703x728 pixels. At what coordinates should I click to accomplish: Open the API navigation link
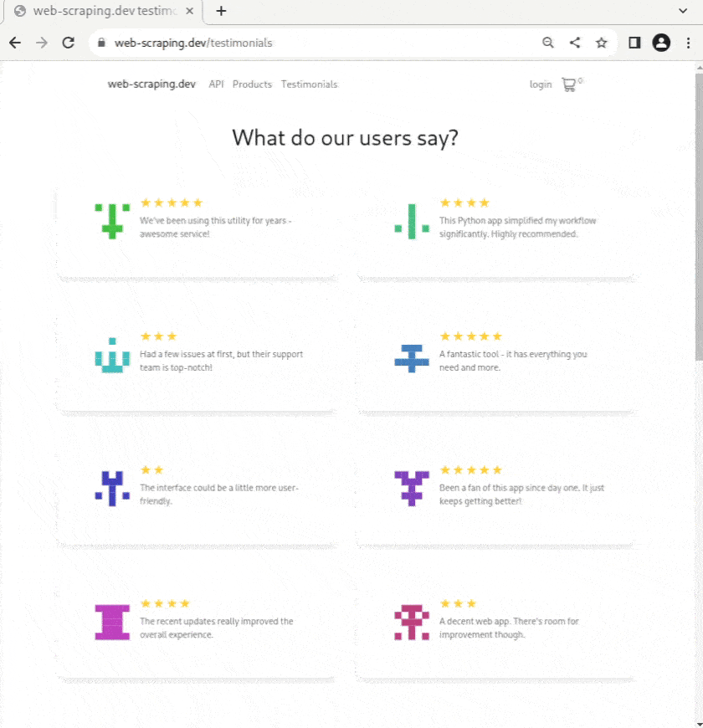pyautogui.click(x=216, y=85)
